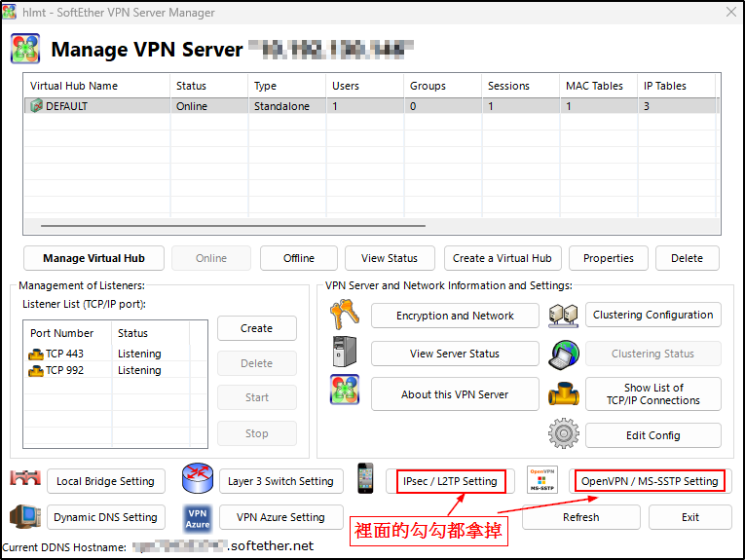Click the server tower icon beside View Server Status

click(x=345, y=352)
